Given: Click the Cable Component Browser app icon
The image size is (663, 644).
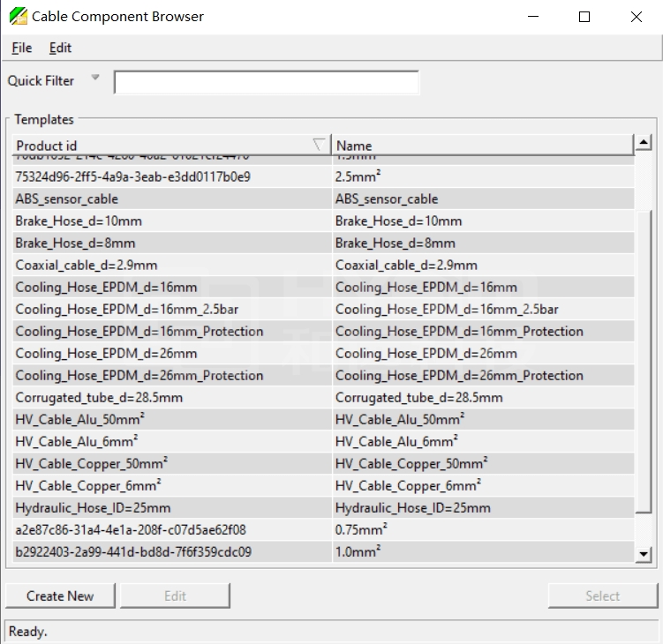Looking at the screenshot, I should click(x=19, y=17).
